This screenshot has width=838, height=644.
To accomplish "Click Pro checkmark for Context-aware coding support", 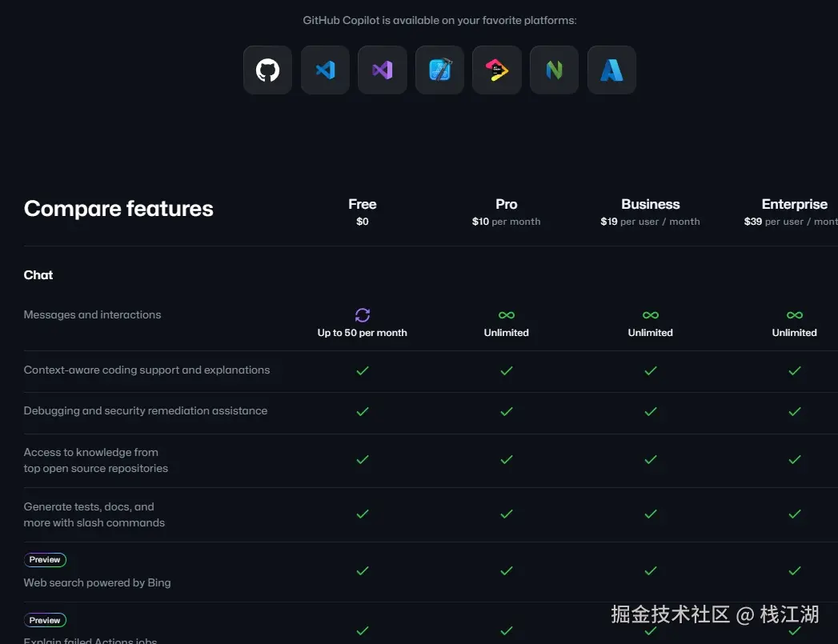I will tap(506, 370).
